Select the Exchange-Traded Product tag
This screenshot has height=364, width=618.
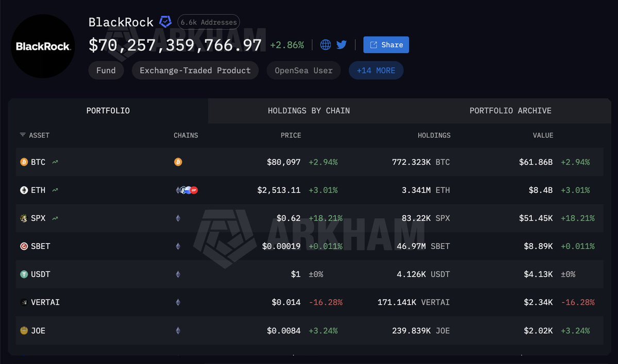(x=195, y=71)
